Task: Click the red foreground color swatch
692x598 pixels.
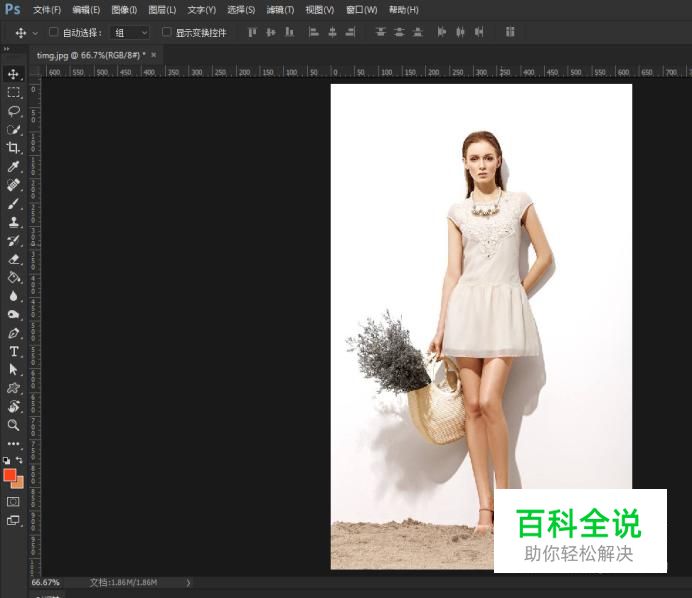Action: pos(10,475)
